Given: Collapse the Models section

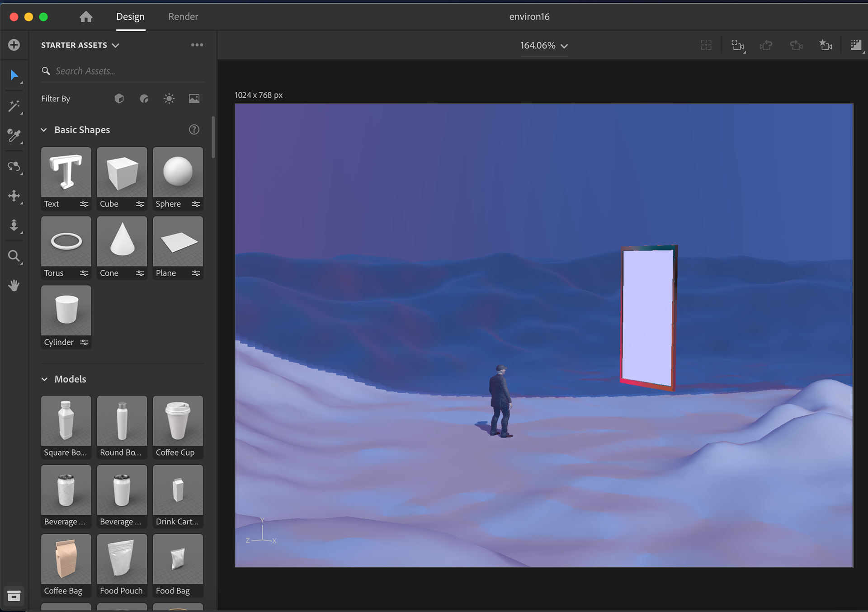Looking at the screenshot, I should 44,379.
